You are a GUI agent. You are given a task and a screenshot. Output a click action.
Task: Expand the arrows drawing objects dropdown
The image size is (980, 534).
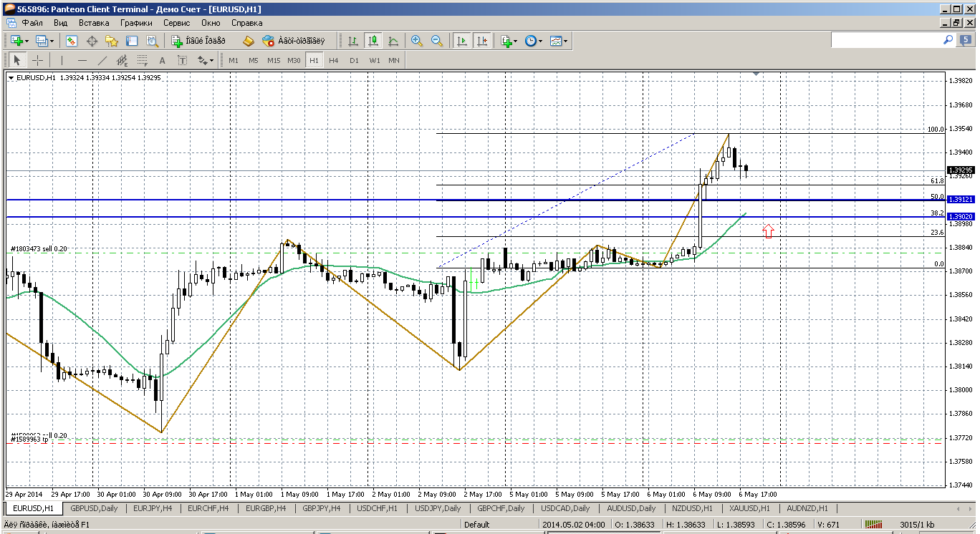(x=205, y=60)
